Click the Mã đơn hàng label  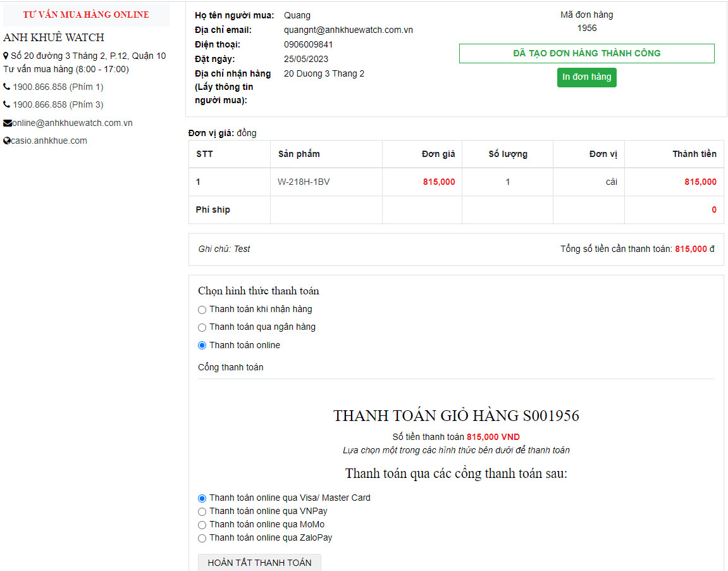(586, 15)
